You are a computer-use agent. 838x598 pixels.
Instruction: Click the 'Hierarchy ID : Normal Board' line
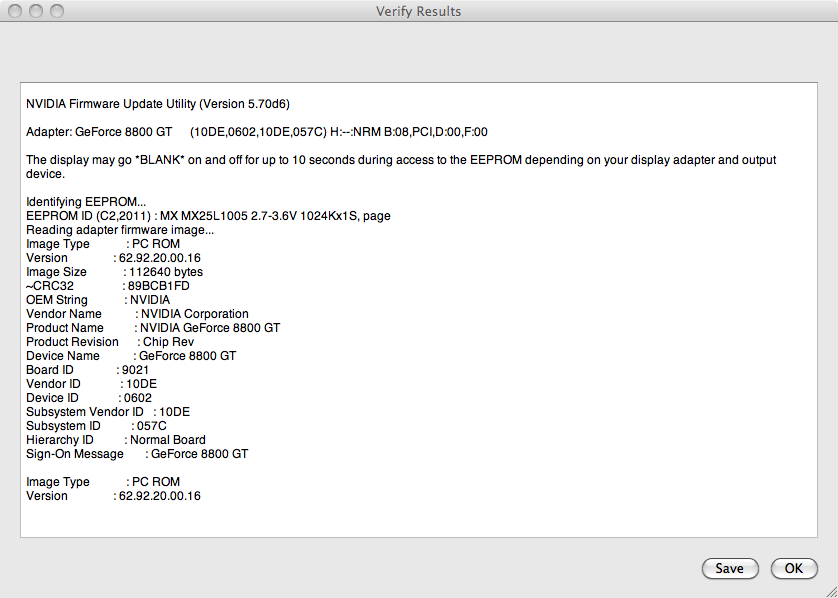[x=116, y=439]
